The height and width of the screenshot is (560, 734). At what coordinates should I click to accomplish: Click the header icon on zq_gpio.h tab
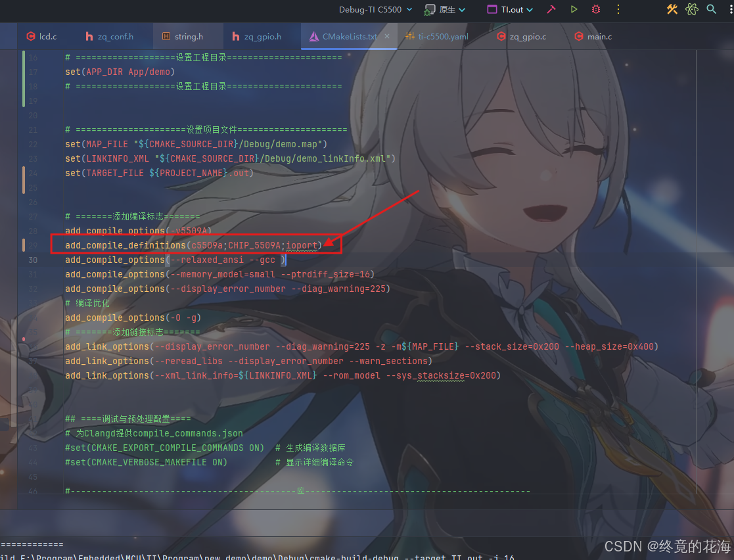point(236,37)
